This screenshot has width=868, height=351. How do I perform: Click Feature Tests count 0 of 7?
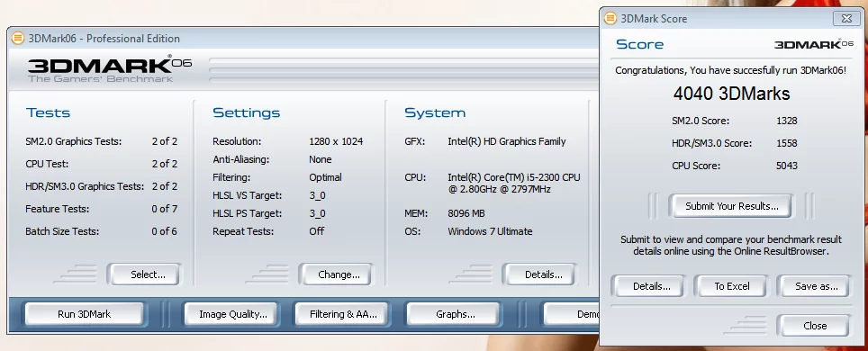tap(165, 209)
